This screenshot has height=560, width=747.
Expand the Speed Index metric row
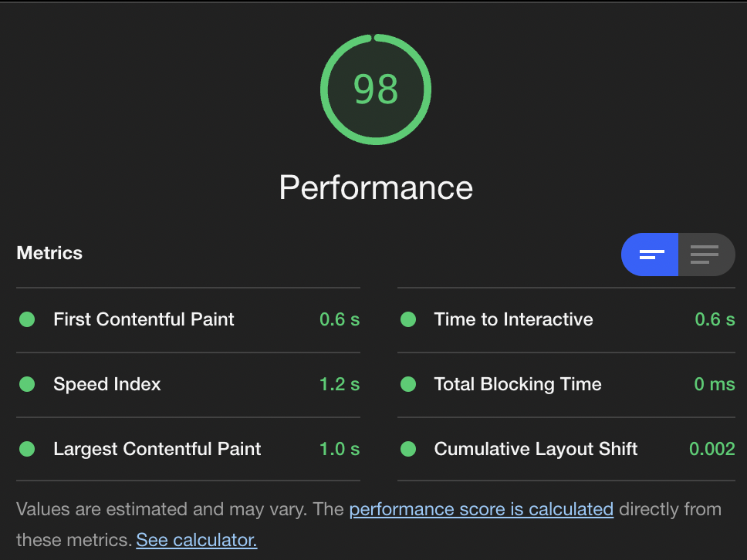(x=188, y=384)
